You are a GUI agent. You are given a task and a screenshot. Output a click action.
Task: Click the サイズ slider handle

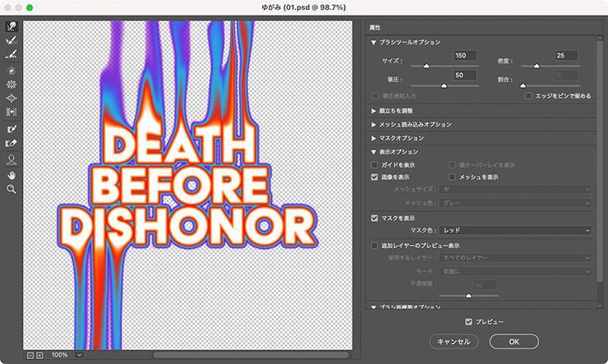click(x=426, y=66)
